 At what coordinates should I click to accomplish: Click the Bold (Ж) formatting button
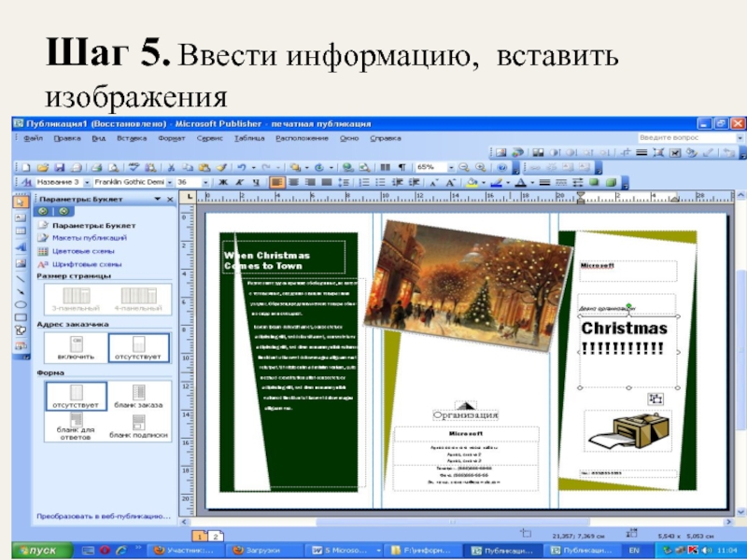coord(224,182)
